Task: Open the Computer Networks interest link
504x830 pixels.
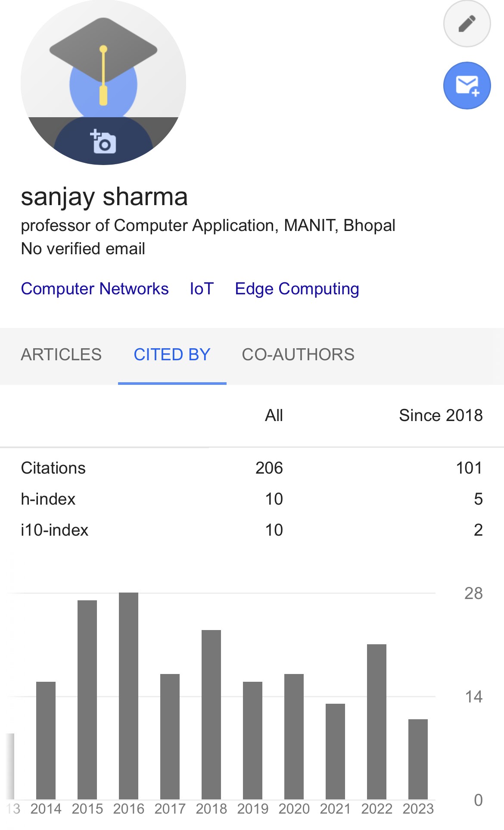Action: pos(95,289)
